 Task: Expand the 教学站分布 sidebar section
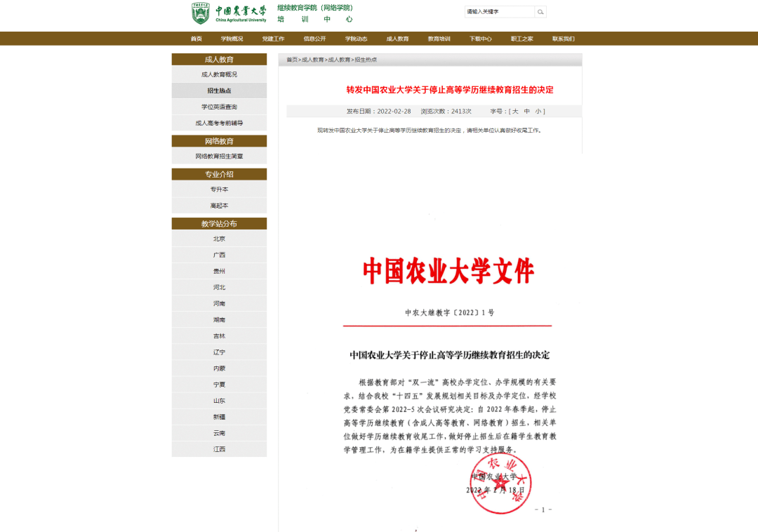coord(219,222)
